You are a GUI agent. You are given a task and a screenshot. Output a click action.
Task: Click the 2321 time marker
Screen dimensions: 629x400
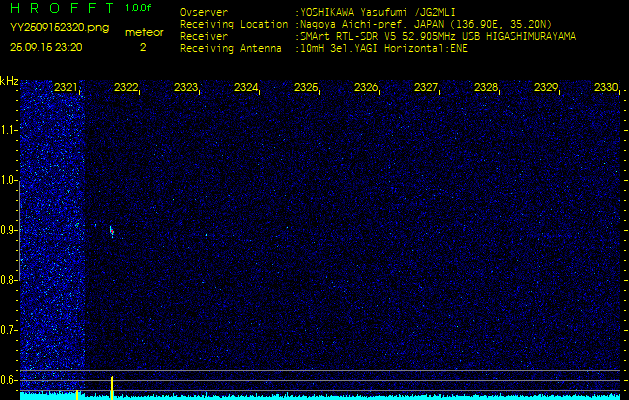coord(66,88)
